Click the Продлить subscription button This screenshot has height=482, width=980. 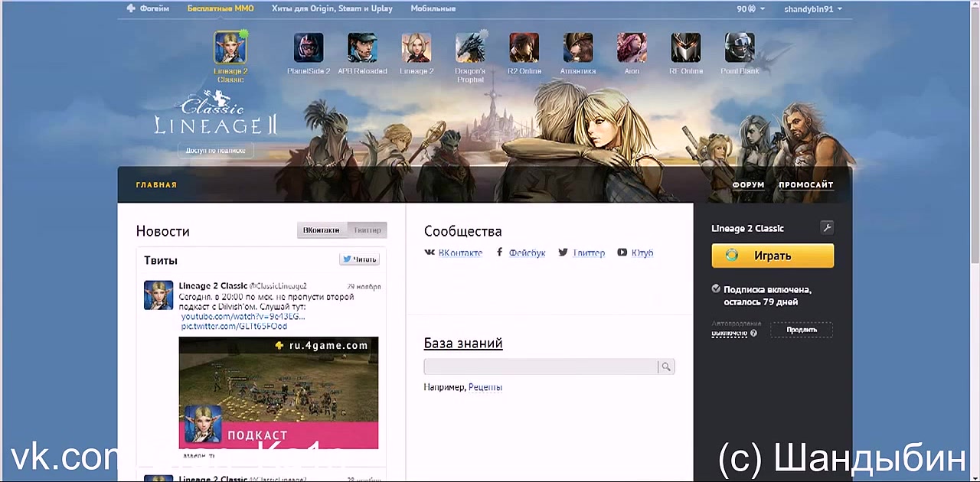pyautogui.click(x=802, y=330)
